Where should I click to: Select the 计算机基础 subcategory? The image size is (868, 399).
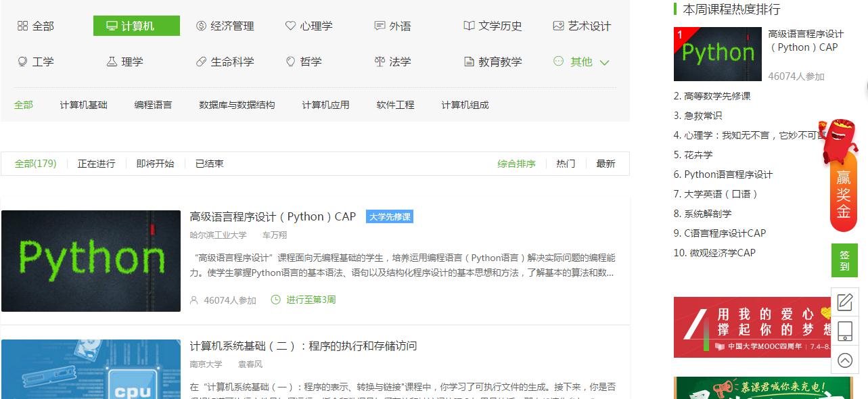[83, 105]
